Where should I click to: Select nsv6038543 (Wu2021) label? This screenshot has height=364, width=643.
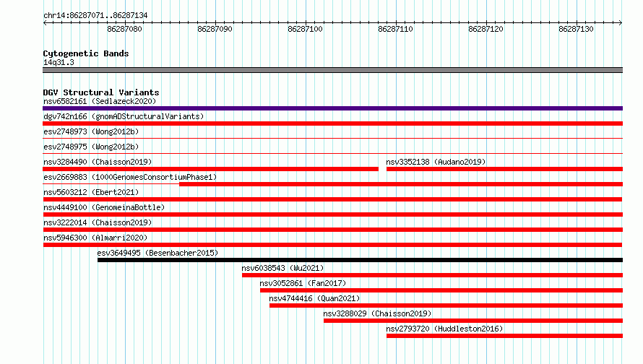282,268
